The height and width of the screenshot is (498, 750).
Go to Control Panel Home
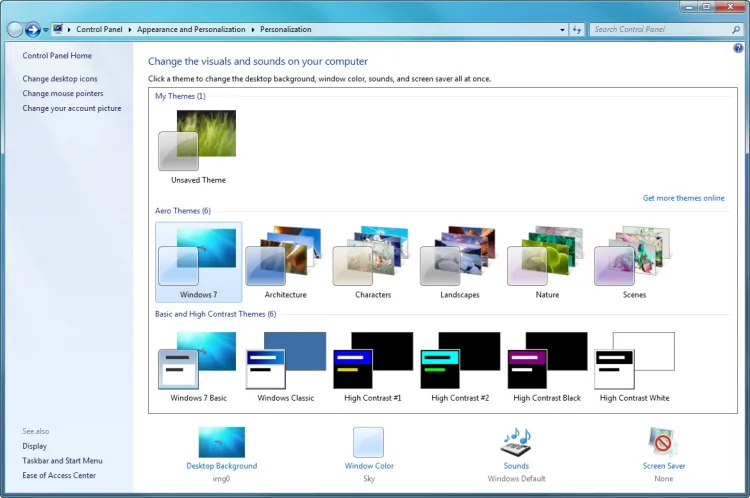[x=57, y=55]
